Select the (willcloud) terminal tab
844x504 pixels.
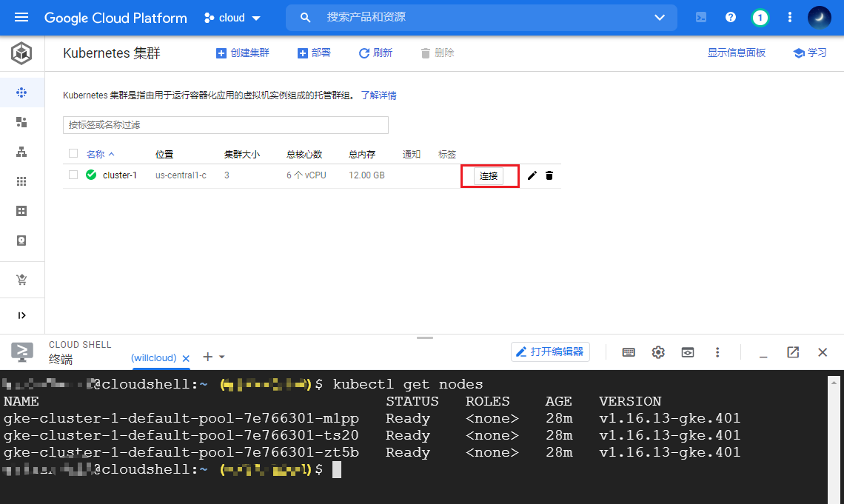[153, 358]
